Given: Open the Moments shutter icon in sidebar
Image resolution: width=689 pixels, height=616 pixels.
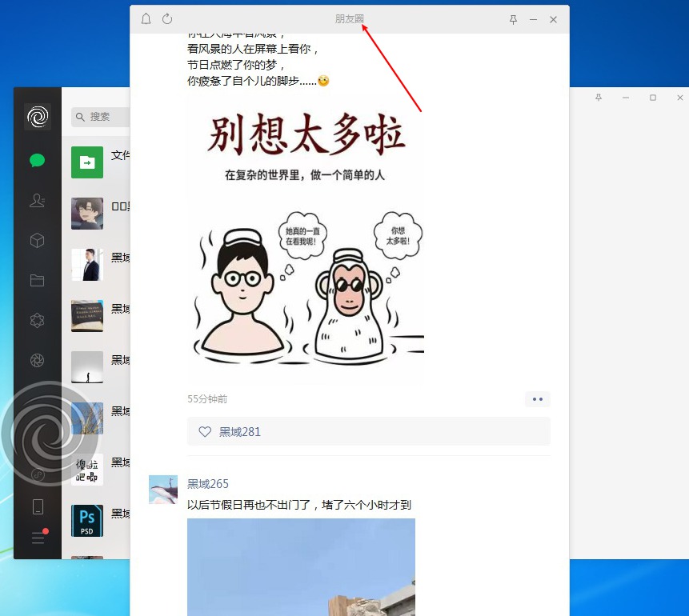Looking at the screenshot, I should point(38,360).
